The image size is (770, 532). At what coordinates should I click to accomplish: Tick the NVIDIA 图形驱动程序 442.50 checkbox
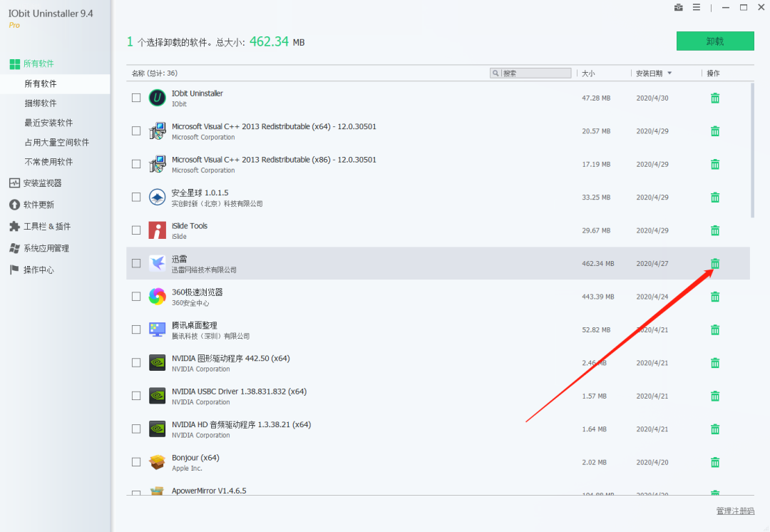(136, 362)
